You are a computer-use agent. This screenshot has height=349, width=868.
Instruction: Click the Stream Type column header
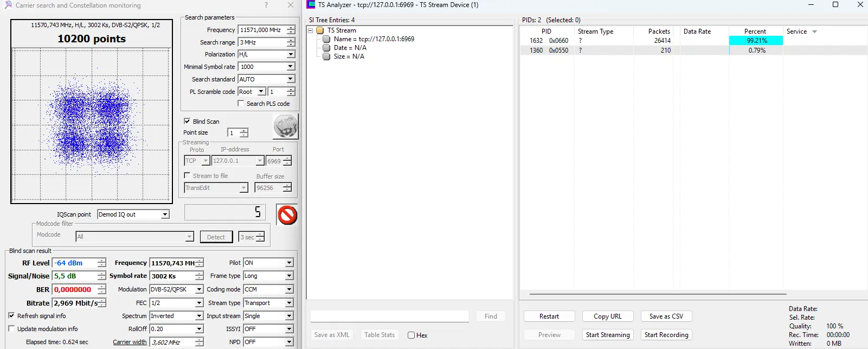tap(595, 31)
